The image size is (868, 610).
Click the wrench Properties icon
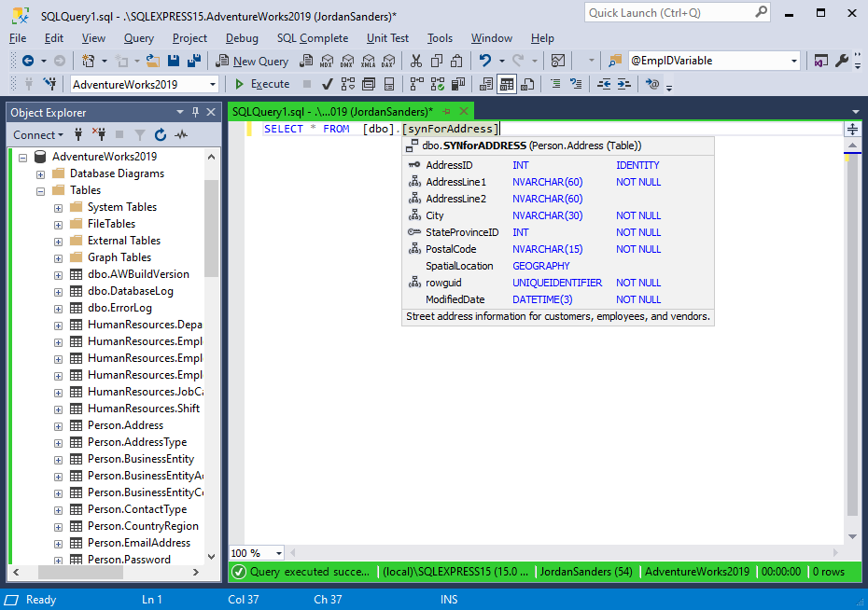tap(842, 61)
